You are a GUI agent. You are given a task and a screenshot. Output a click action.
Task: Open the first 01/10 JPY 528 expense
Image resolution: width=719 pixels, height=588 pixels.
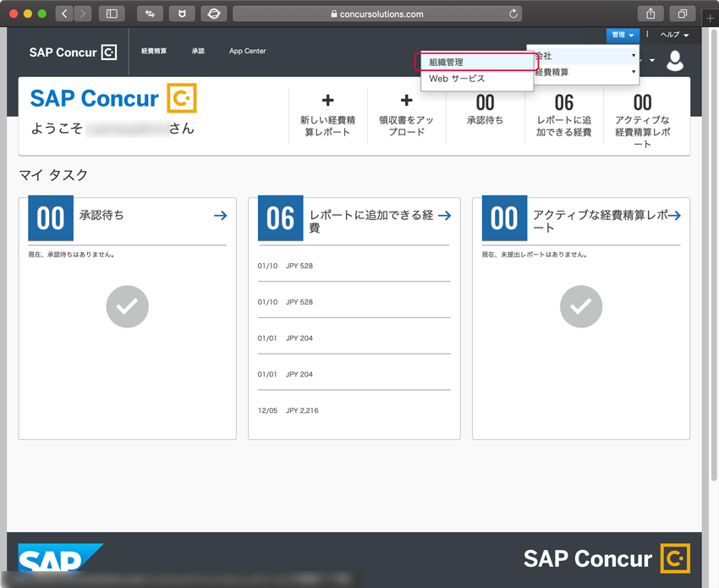tap(354, 266)
